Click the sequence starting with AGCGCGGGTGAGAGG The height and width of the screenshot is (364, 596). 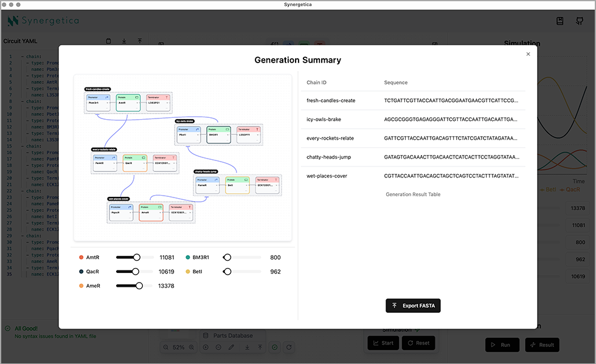pos(451,119)
